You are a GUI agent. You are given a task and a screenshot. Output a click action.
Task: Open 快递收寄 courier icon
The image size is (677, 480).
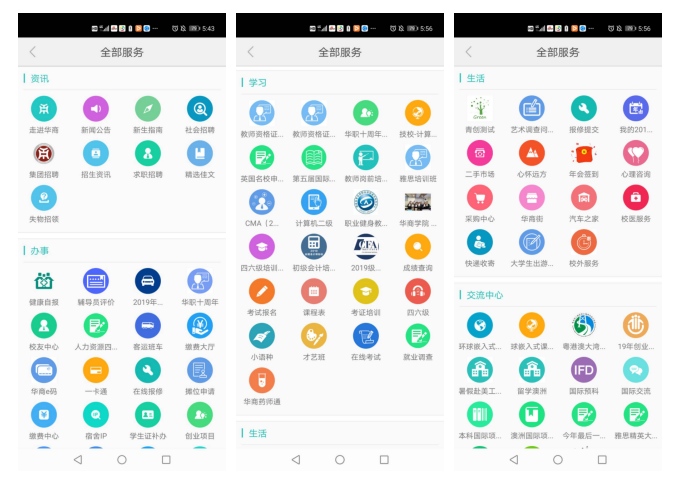click(x=480, y=242)
